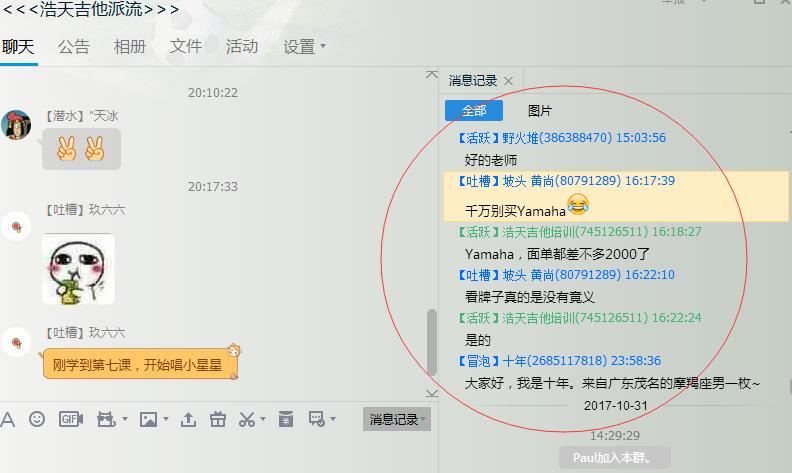
Task: Open the 公告 tab
Action: 74,47
